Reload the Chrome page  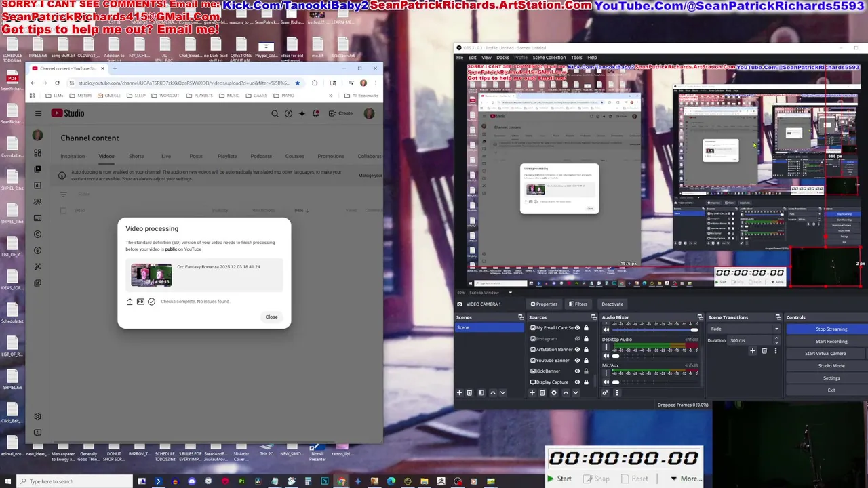pos(57,83)
